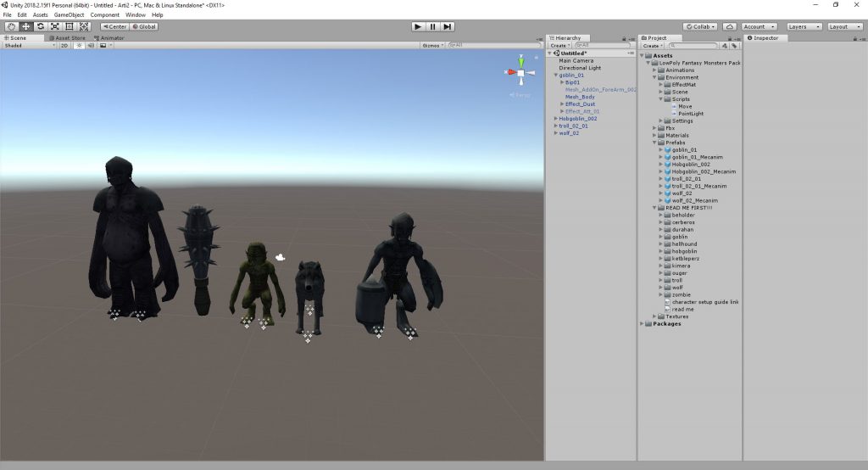Open the beholder folder
This screenshot has width=868, height=470.
tap(683, 215)
